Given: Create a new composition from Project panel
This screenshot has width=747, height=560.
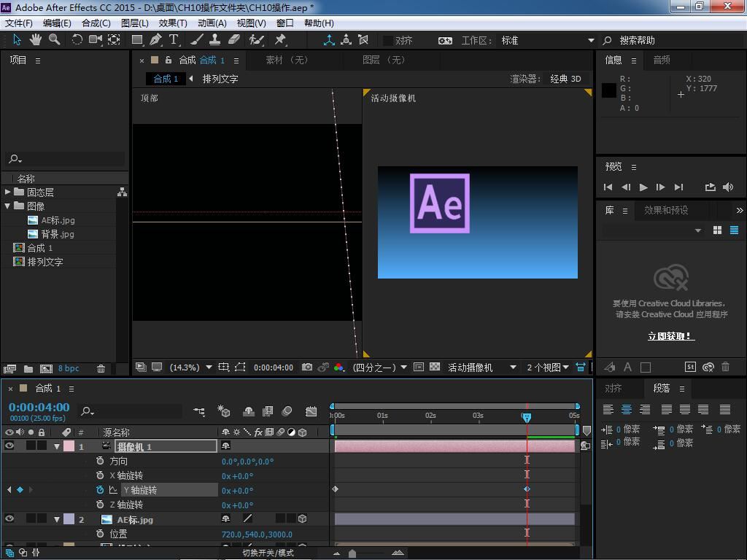Looking at the screenshot, I should pos(46,368).
